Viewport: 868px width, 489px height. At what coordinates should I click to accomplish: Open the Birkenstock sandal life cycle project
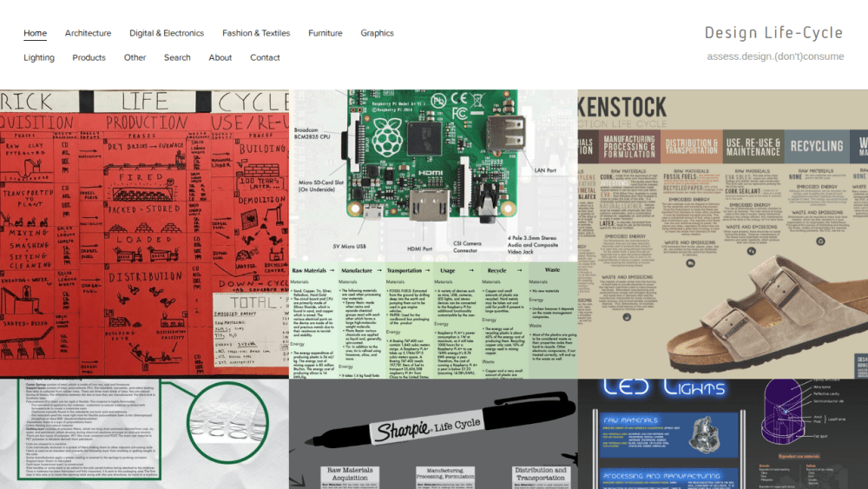click(x=723, y=235)
